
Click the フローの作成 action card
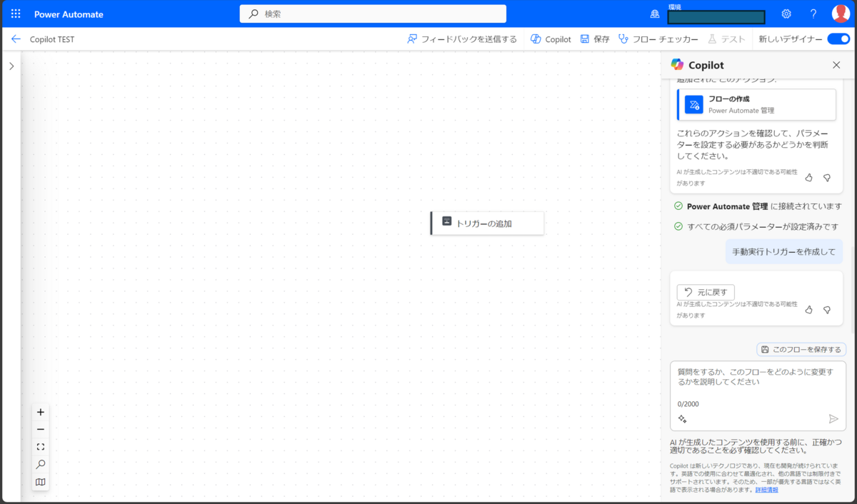(756, 105)
